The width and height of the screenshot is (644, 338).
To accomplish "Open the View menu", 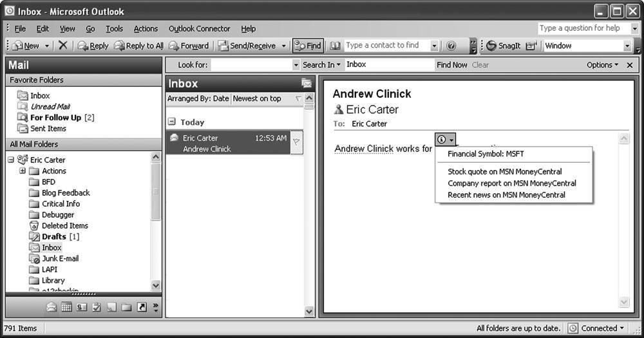I will click(68, 28).
